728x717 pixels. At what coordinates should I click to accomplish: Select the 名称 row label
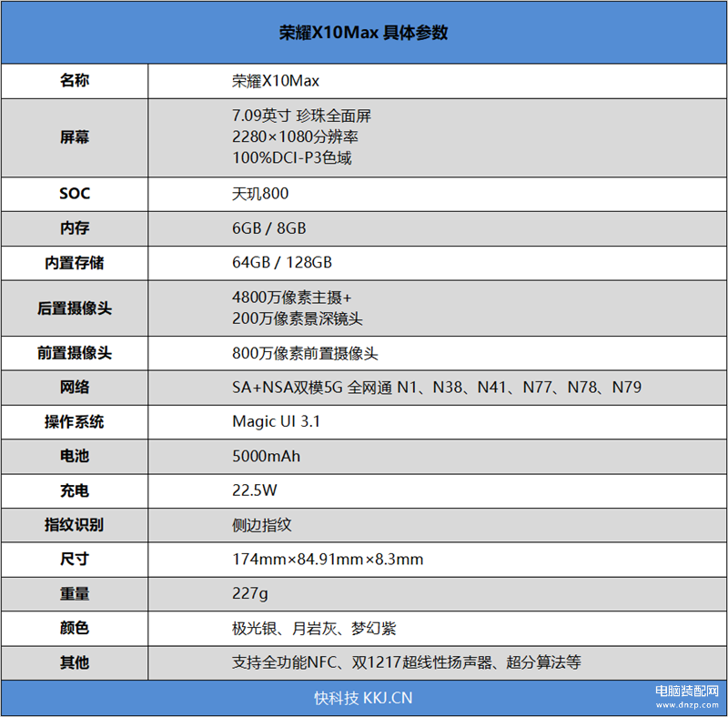tap(75, 80)
